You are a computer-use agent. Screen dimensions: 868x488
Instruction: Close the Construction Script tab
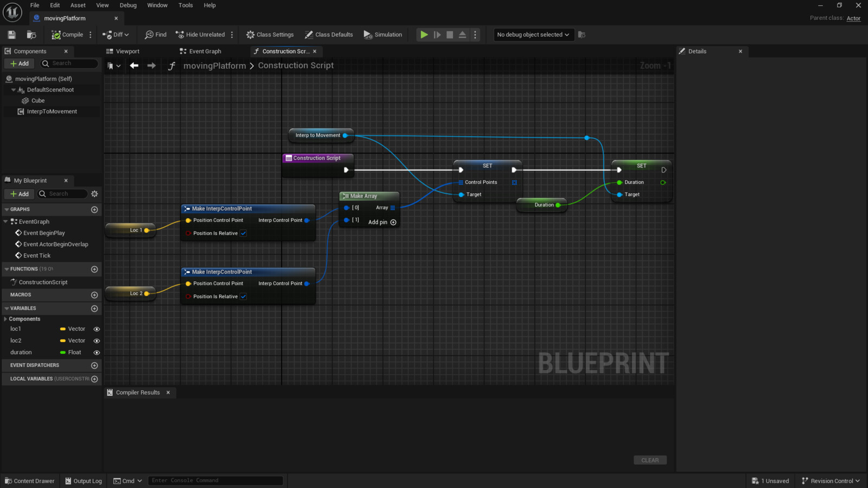(315, 52)
